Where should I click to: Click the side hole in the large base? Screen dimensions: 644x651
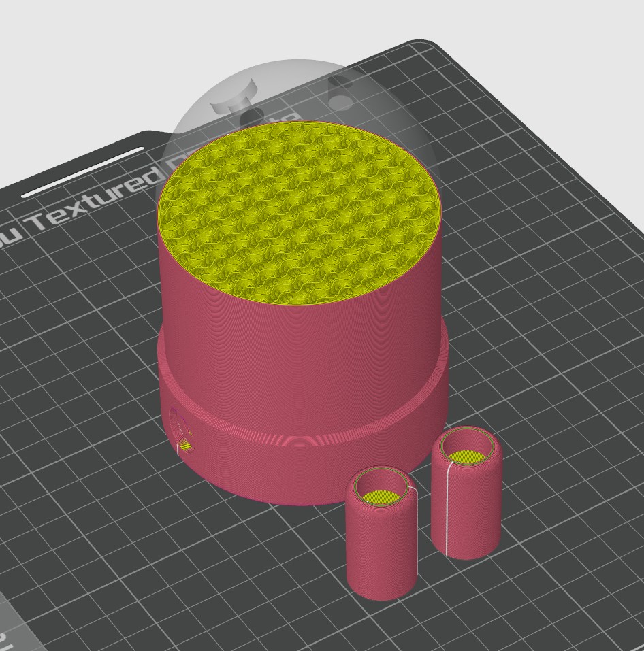pos(181,432)
